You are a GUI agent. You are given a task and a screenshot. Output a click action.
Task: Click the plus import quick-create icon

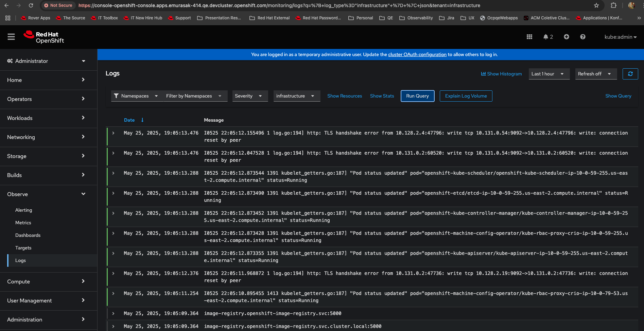[x=566, y=37]
